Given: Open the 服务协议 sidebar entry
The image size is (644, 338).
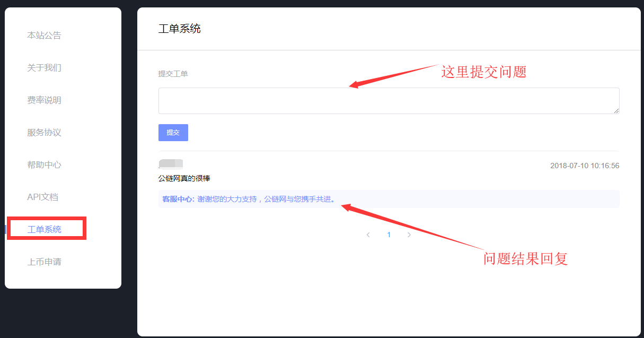Looking at the screenshot, I should (x=44, y=133).
